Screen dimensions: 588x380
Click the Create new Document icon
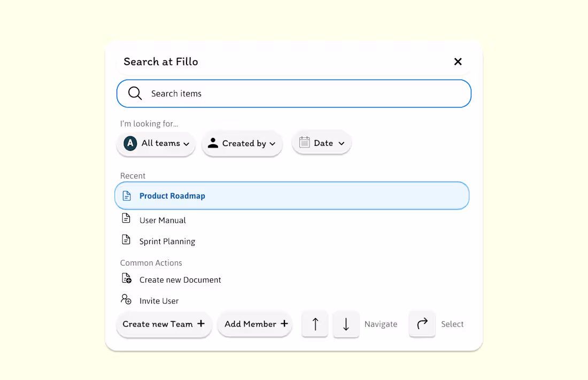126,278
